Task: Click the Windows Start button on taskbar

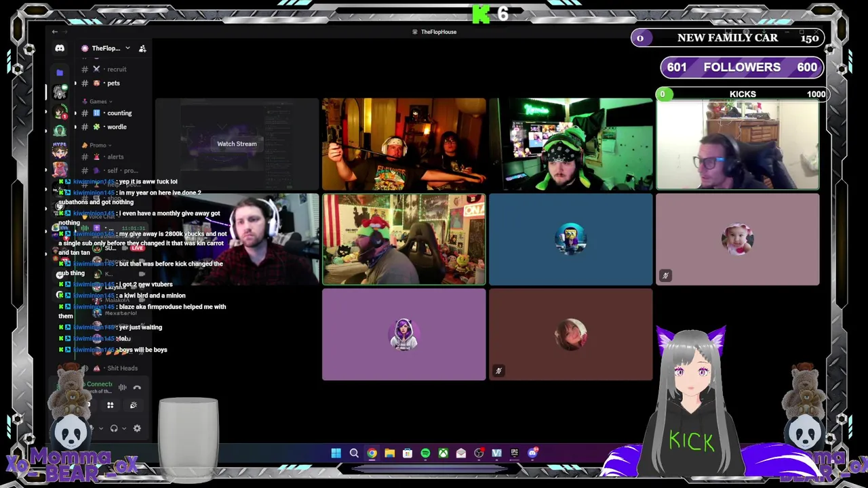Action: click(x=336, y=453)
